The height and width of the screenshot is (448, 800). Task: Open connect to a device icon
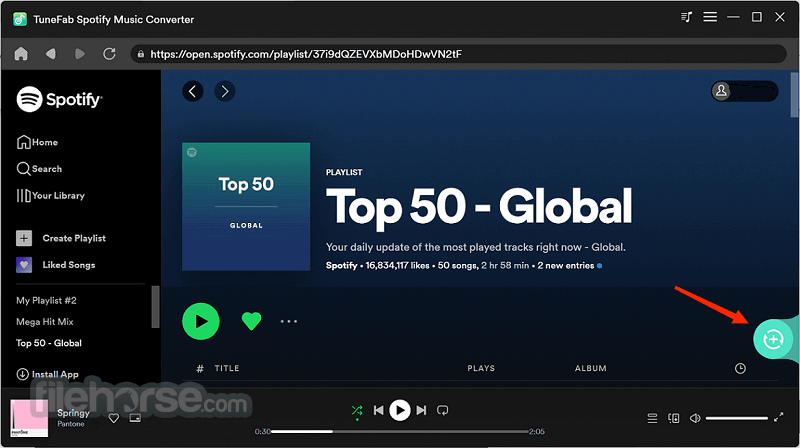click(x=673, y=418)
